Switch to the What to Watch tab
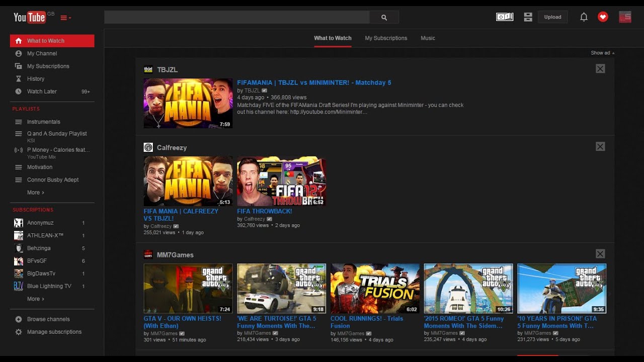 333,38
